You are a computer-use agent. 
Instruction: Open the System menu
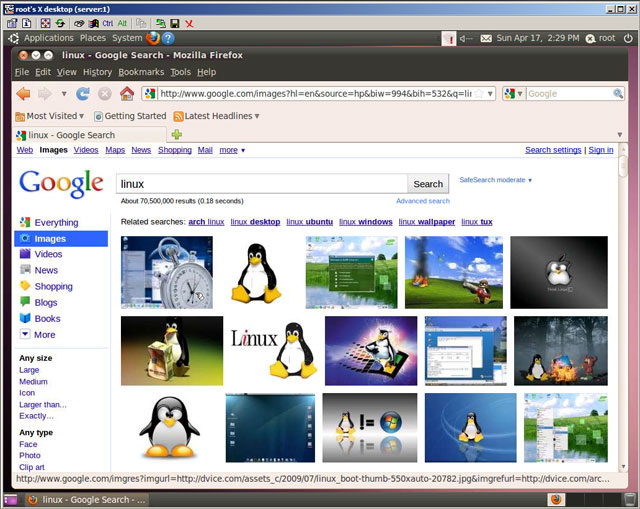pyautogui.click(x=127, y=38)
